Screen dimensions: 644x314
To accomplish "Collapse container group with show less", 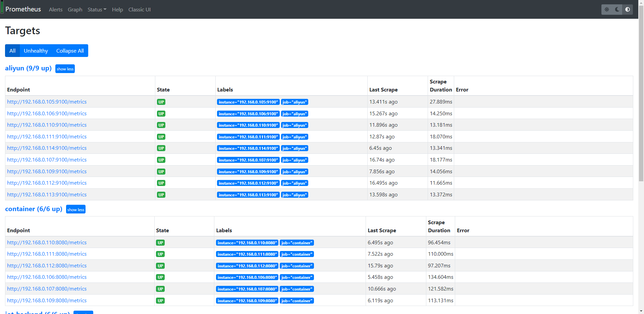I will [76, 209].
